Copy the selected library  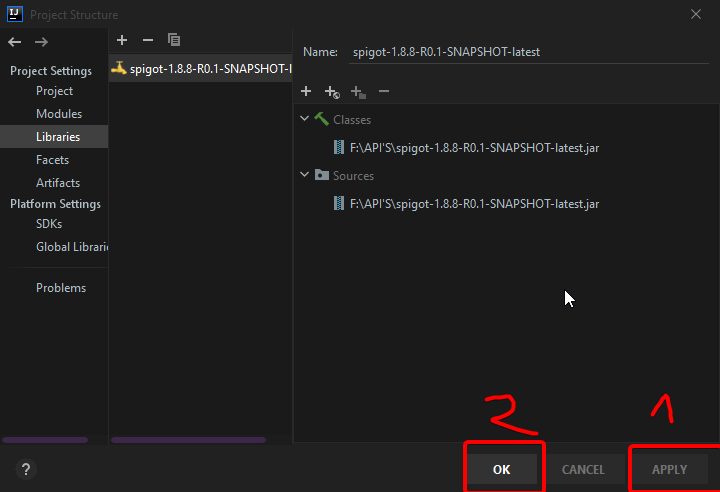174,40
